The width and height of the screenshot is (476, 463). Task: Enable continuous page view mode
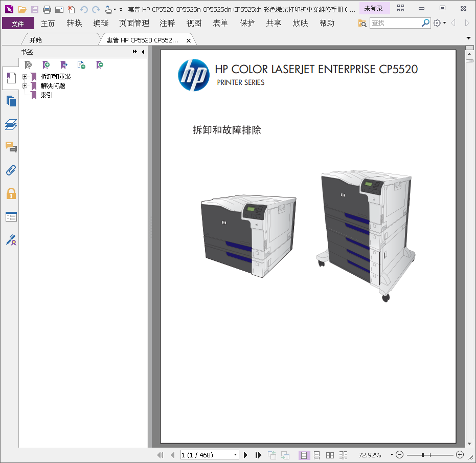click(x=316, y=455)
